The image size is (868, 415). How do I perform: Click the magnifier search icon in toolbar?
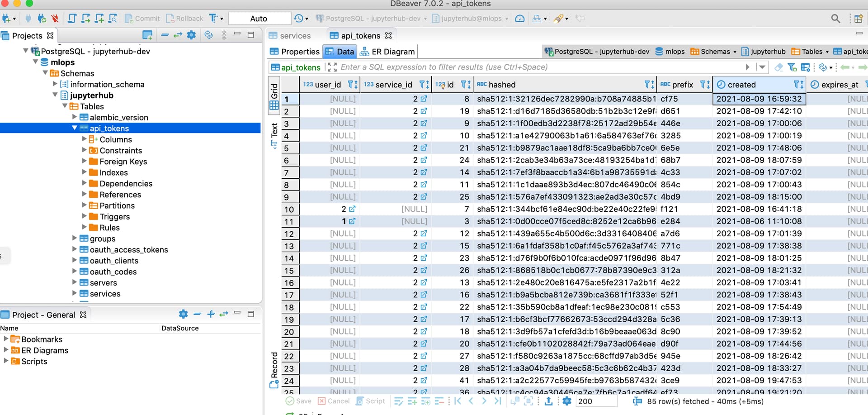pyautogui.click(x=835, y=19)
